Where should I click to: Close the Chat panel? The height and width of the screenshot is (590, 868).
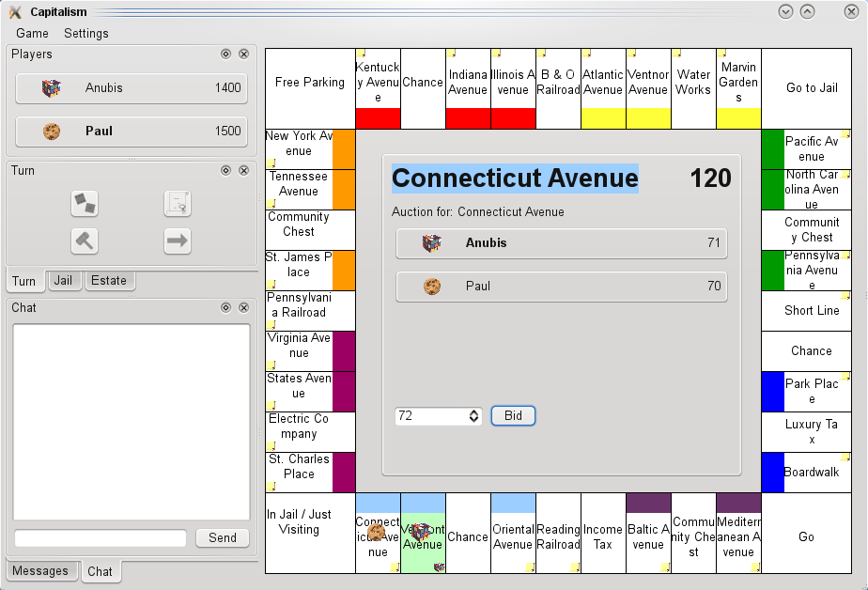click(243, 308)
